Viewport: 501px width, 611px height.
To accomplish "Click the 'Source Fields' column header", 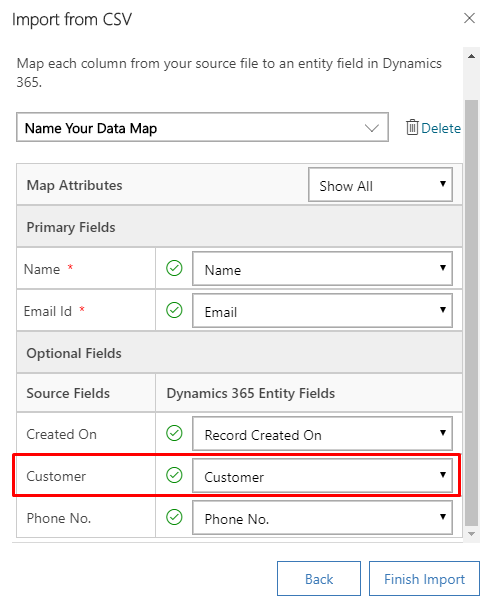I will [68, 393].
